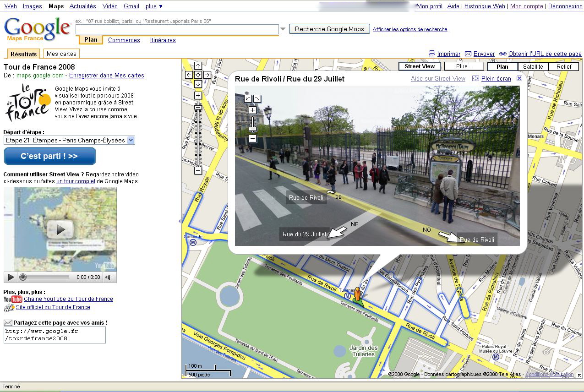The image size is (584, 392).
Task: Zoom out the Street View panorama
Action: point(252,139)
